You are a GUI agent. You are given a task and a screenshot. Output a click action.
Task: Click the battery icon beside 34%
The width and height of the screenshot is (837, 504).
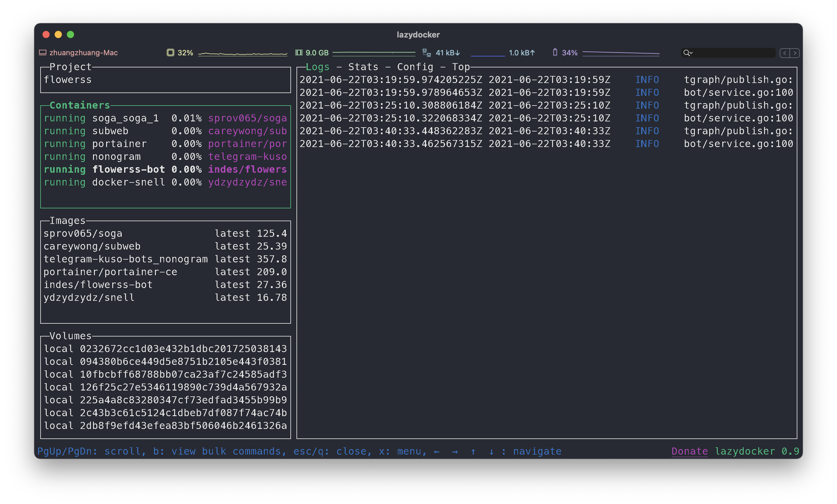click(555, 52)
